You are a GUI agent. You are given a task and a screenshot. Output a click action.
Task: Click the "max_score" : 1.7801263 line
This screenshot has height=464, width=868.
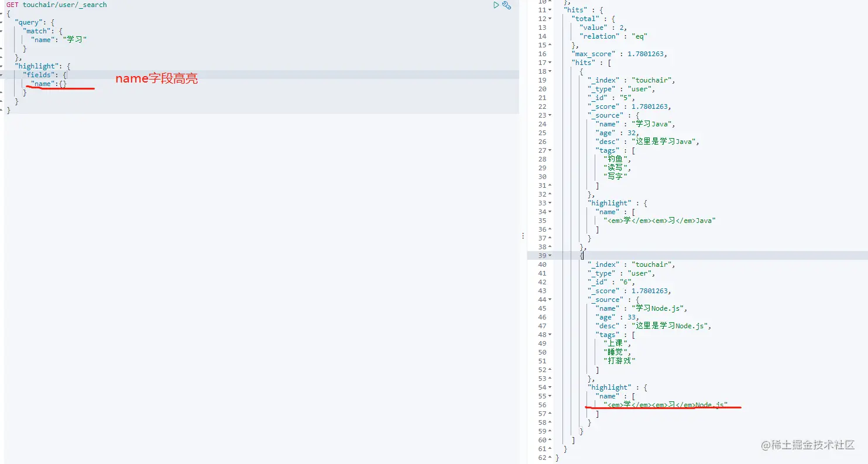pos(619,54)
